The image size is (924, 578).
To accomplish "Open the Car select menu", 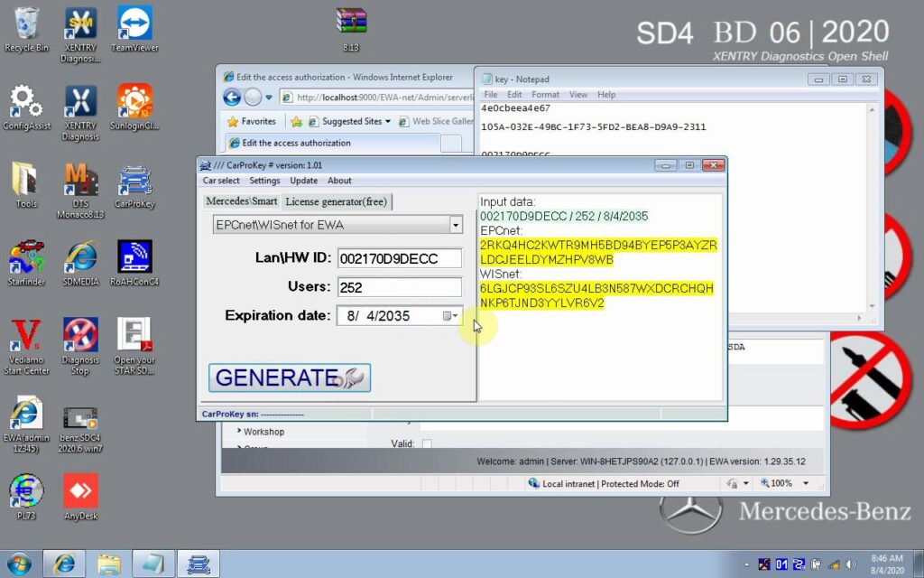I will tap(221, 181).
